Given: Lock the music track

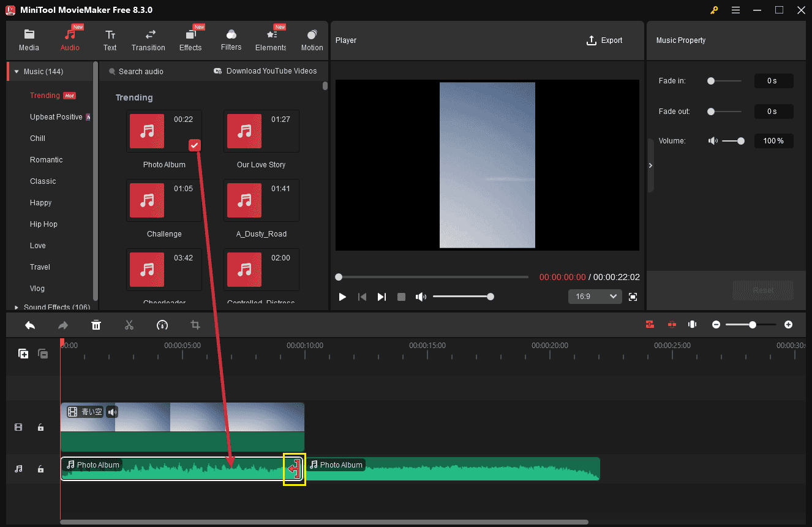Looking at the screenshot, I should point(41,469).
